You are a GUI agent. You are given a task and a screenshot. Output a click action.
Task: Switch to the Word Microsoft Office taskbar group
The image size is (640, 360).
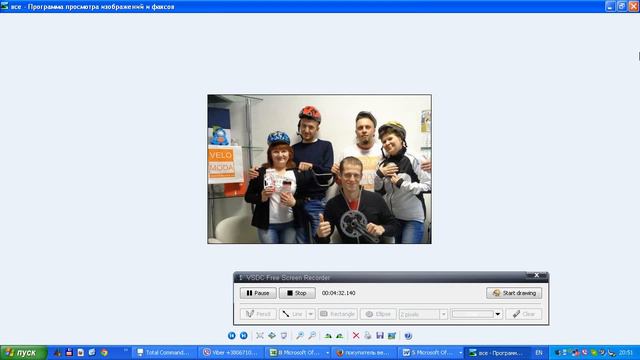[431, 353]
